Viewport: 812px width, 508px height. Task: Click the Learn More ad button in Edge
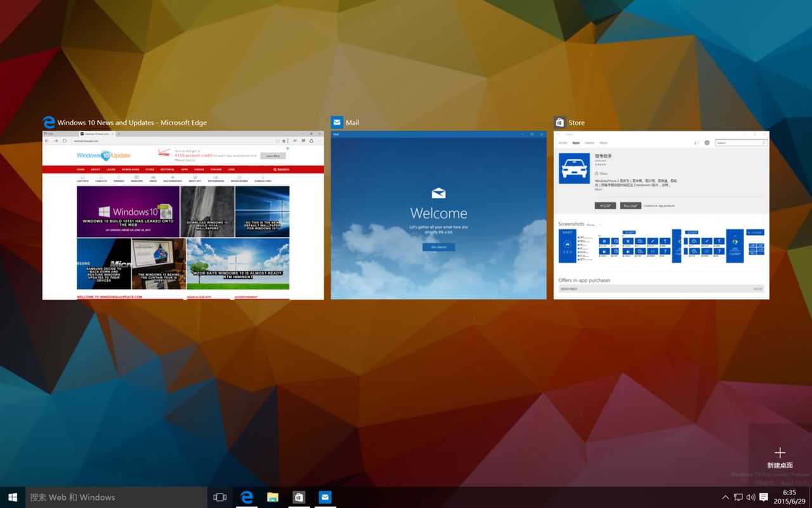coord(273,156)
